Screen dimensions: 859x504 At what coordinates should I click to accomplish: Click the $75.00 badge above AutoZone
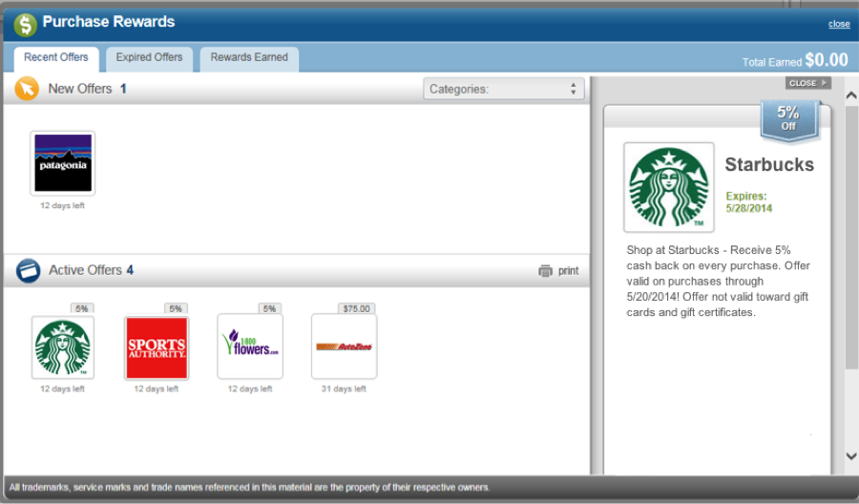pyautogui.click(x=357, y=308)
